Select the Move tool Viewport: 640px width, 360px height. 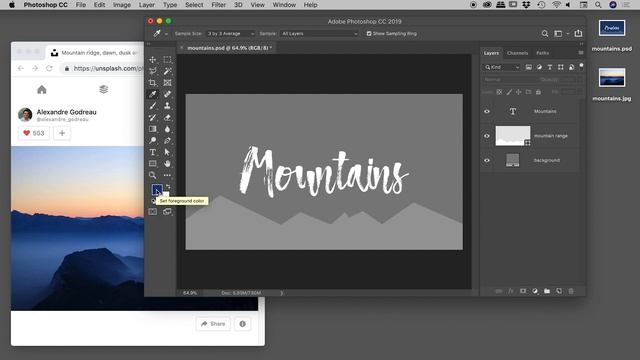pyautogui.click(x=153, y=60)
